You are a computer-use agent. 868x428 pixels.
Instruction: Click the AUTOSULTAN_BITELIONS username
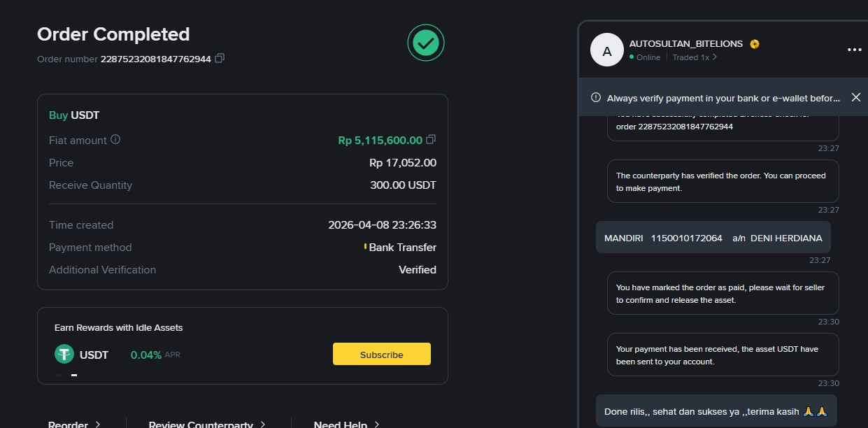point(685,43)
